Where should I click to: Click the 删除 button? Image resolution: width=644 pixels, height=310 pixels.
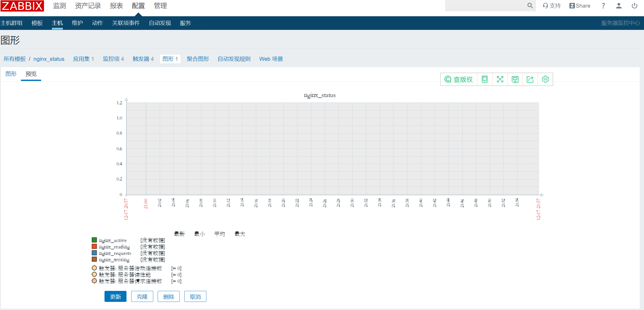pyautogui.click(x=169, y=297)
